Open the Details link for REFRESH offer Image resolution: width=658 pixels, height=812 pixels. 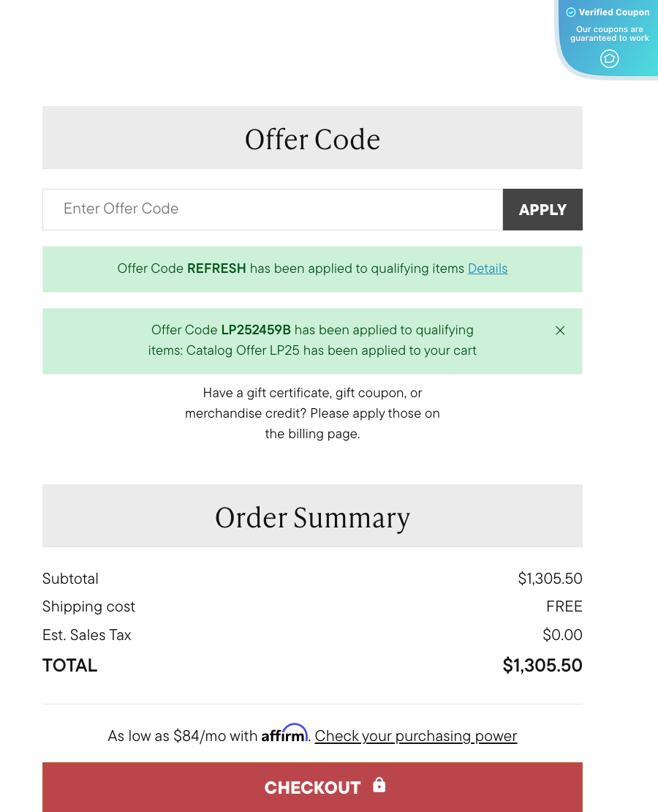click(488, 268)
